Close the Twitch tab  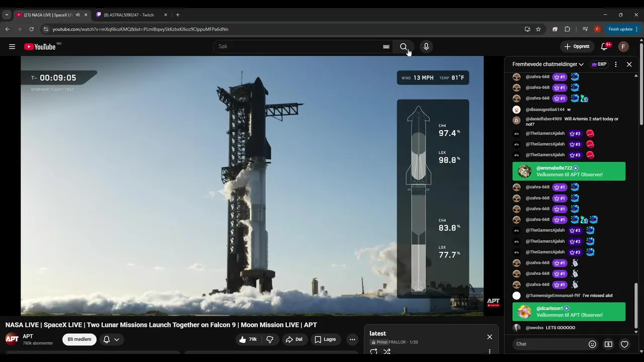tap(166, 15)
